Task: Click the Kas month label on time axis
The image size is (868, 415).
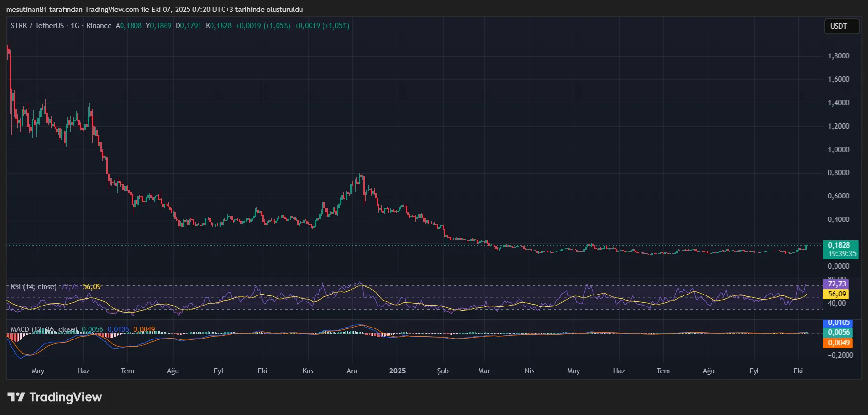Action: tap(308, 371)
